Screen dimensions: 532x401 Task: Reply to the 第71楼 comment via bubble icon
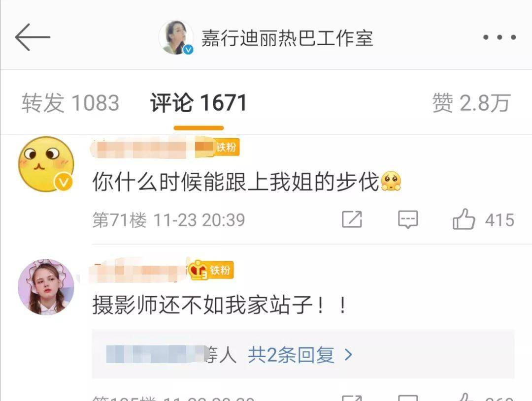click(x=408, y=219)
